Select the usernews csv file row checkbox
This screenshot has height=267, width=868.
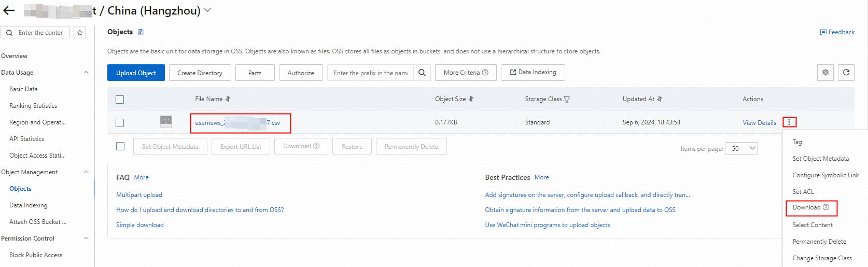tap(120, 123)
